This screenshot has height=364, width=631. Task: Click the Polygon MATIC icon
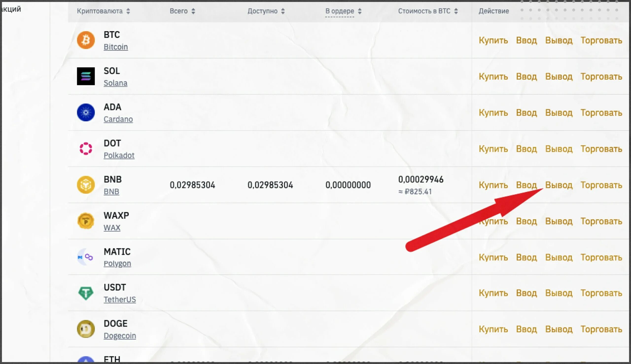[86, 257]
